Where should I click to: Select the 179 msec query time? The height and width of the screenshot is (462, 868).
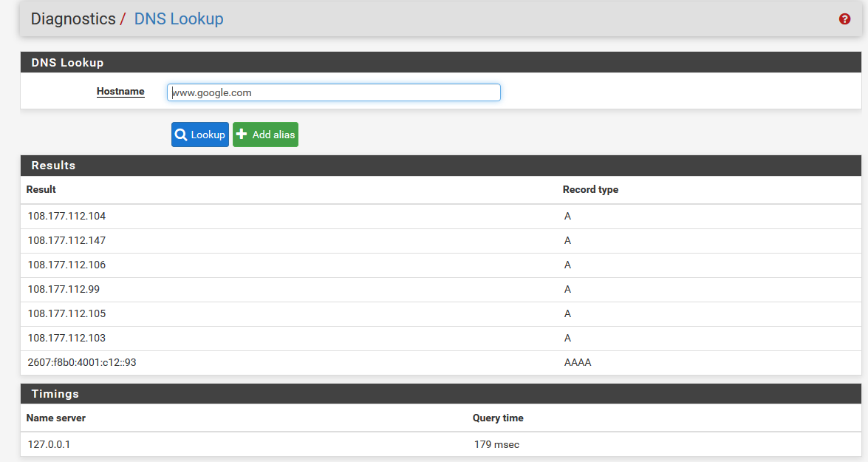pyautogui.click(x=496, y=444)
